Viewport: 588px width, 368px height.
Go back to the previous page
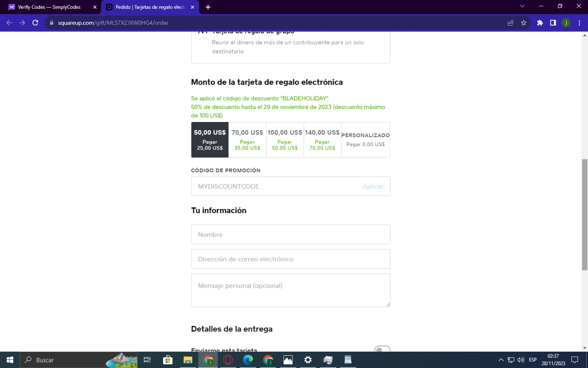pos(9,23)
